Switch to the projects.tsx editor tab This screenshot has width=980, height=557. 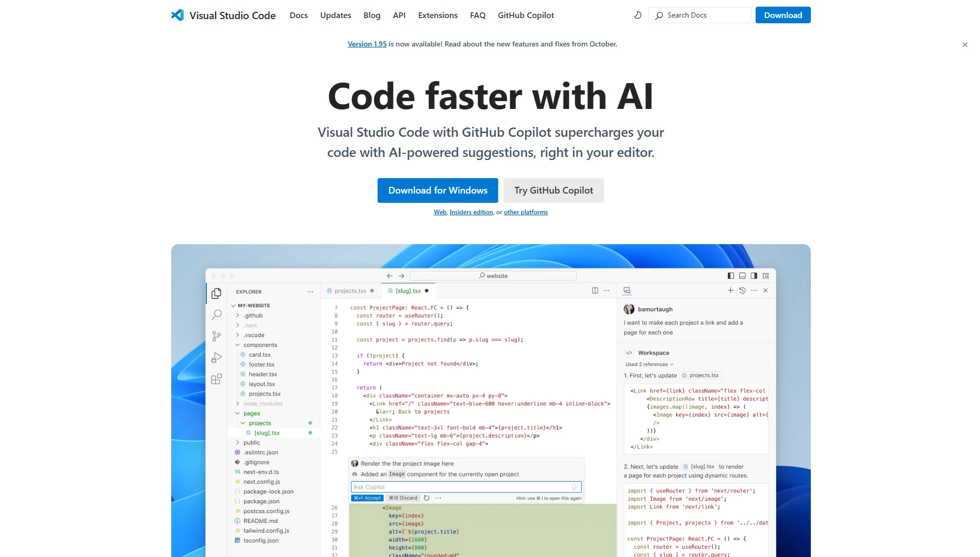351,291
